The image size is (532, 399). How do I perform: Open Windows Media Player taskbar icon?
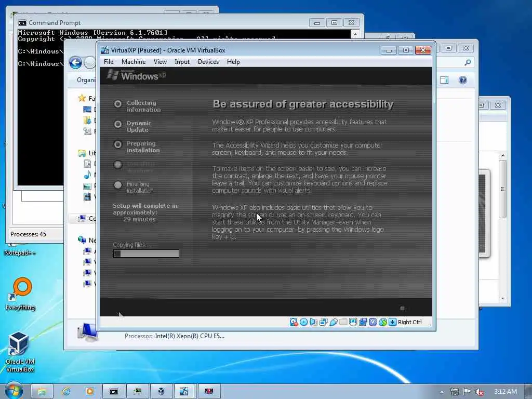click(x=90, y=392)
